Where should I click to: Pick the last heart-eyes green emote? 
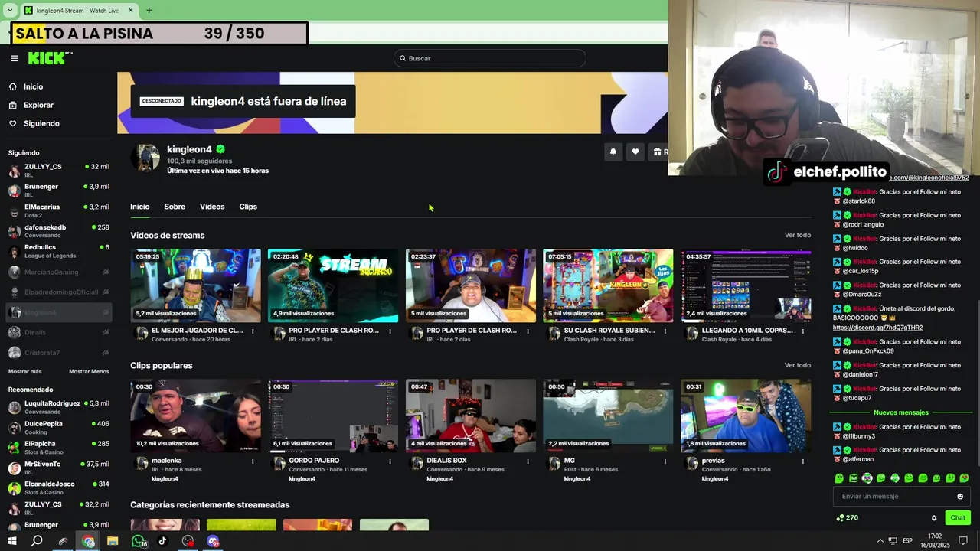(964, 478)
